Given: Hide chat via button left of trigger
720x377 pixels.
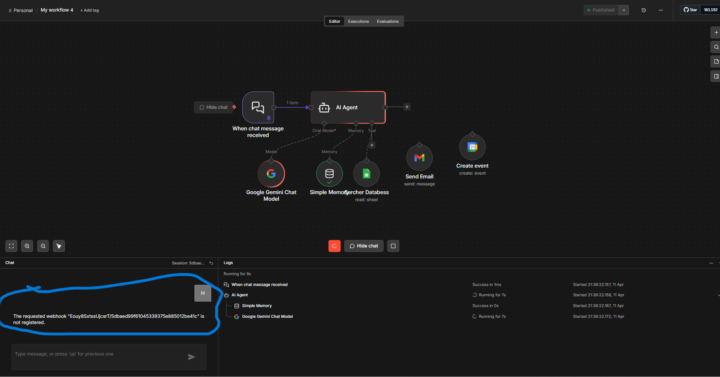Looking at the screenshot, I should pyautogui.click(x=214, y=107).
